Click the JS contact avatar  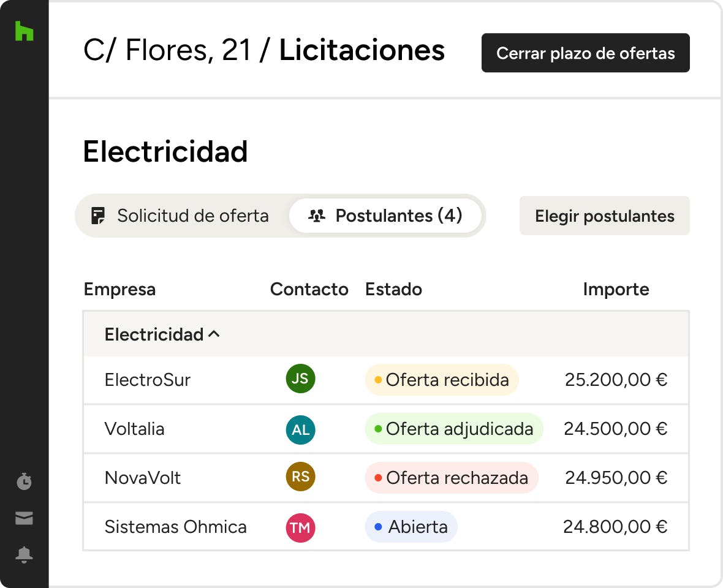coord(300,379)
